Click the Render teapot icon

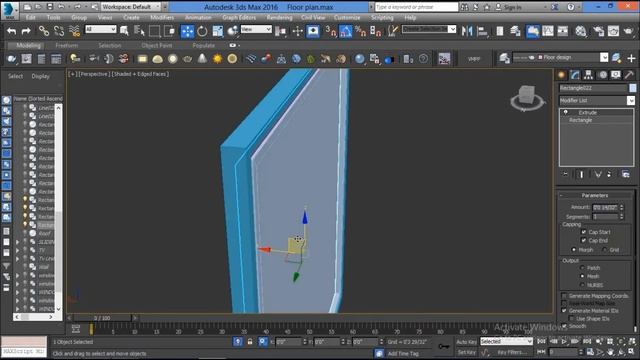(629, 31)
